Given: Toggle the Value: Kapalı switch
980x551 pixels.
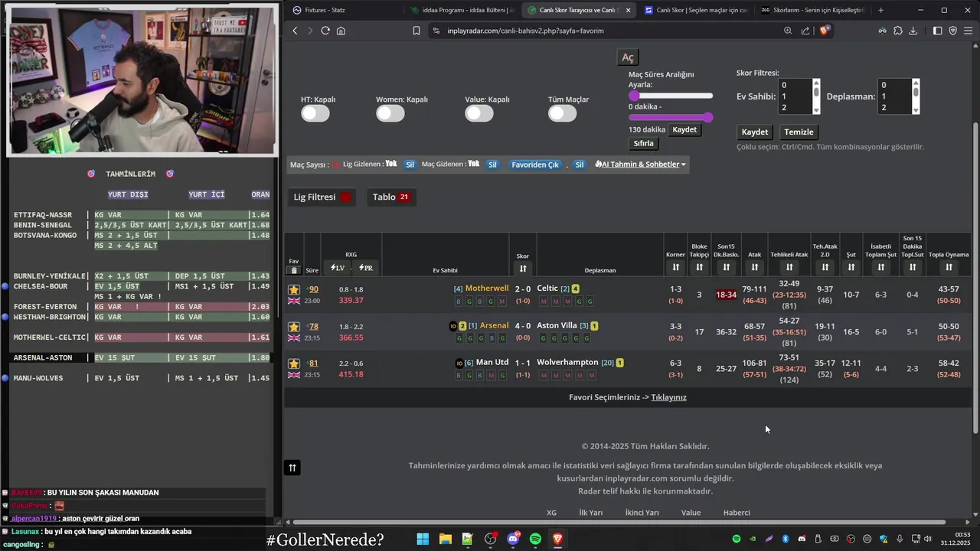Looking at the screenshot, I should (479, 113).
